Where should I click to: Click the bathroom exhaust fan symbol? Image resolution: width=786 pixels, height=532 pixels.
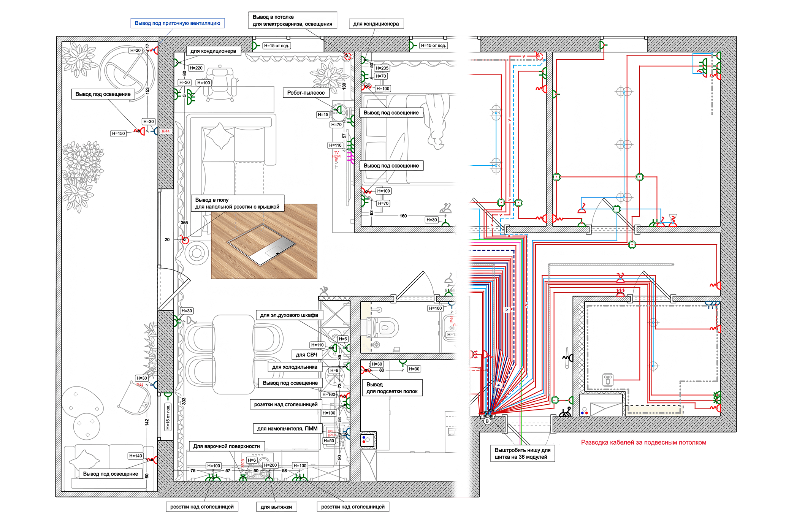[376, 345]
